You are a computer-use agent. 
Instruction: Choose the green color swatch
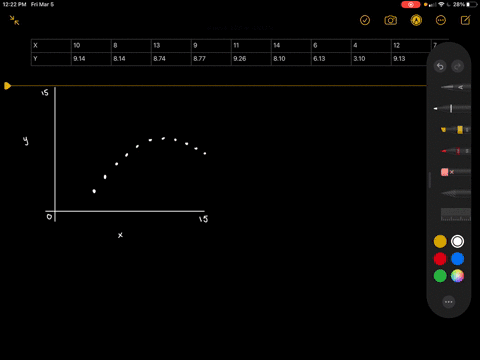coord(440,276)
